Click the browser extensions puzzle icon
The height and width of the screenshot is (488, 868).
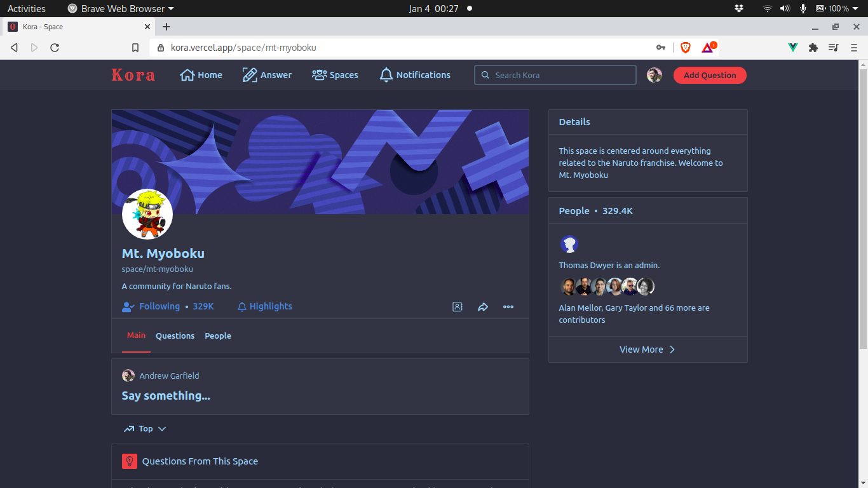[813, 48]
